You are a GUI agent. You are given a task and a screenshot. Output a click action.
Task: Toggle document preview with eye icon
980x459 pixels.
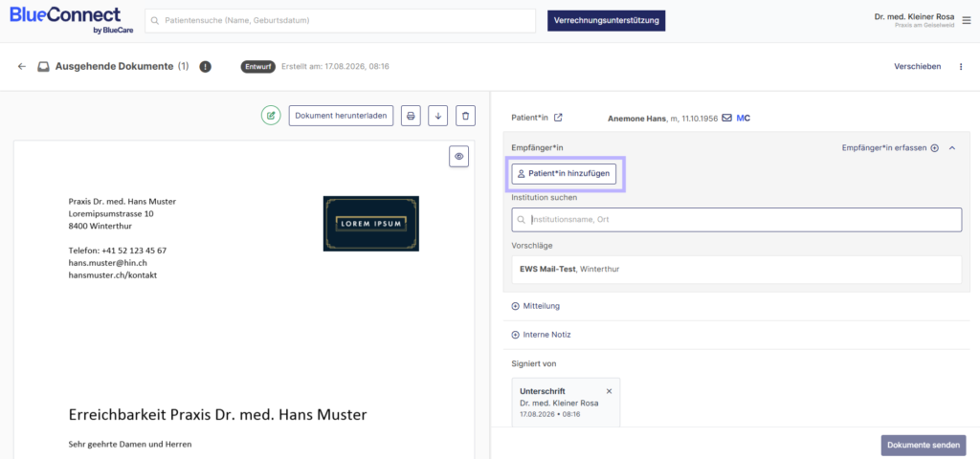458,157
